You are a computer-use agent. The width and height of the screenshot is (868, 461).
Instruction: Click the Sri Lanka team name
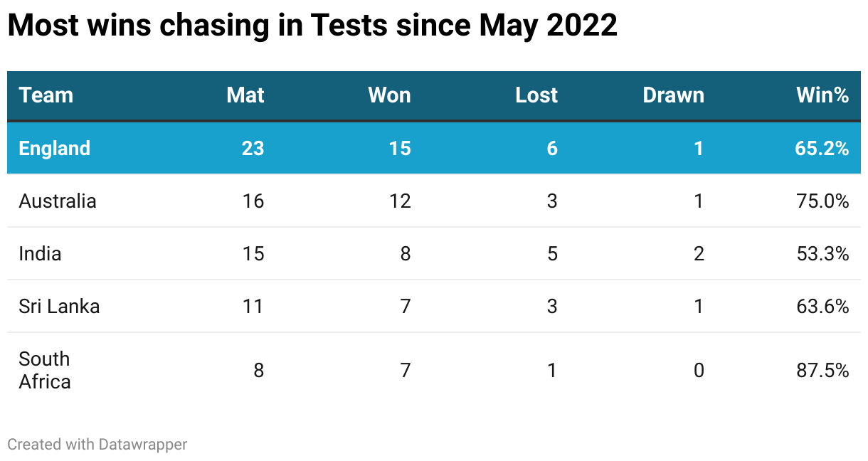tap(59, 306)
